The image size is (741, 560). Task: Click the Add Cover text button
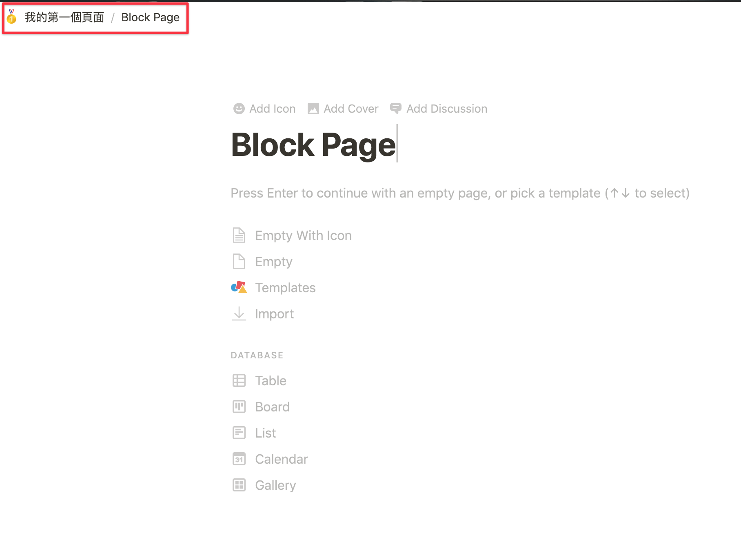pos(351,109)
